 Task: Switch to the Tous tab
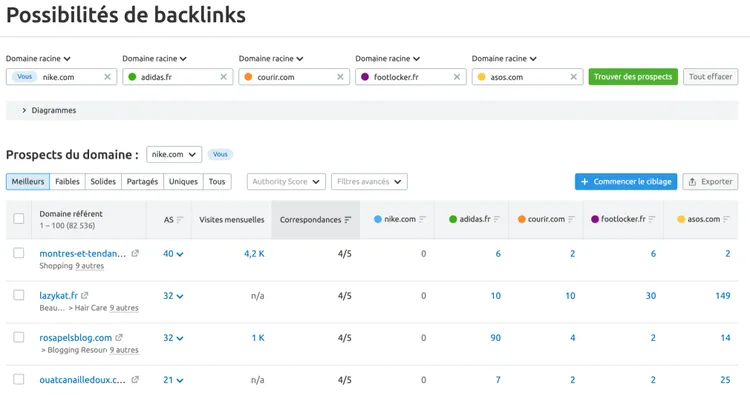click(x=217, y=182)
